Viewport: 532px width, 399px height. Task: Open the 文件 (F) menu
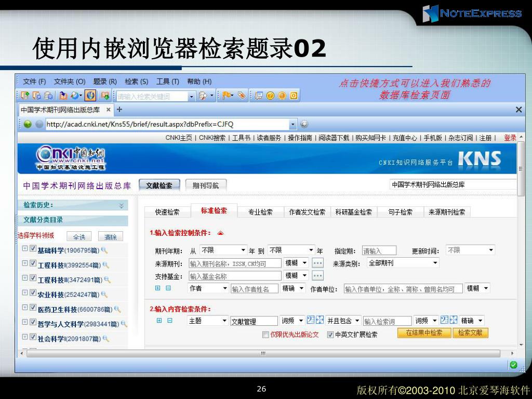coord(34,82)
